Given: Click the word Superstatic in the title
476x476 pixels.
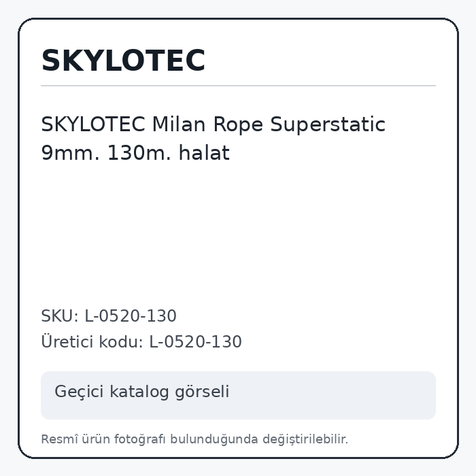Looking at the screenshot, I should (x=328, y=125).
